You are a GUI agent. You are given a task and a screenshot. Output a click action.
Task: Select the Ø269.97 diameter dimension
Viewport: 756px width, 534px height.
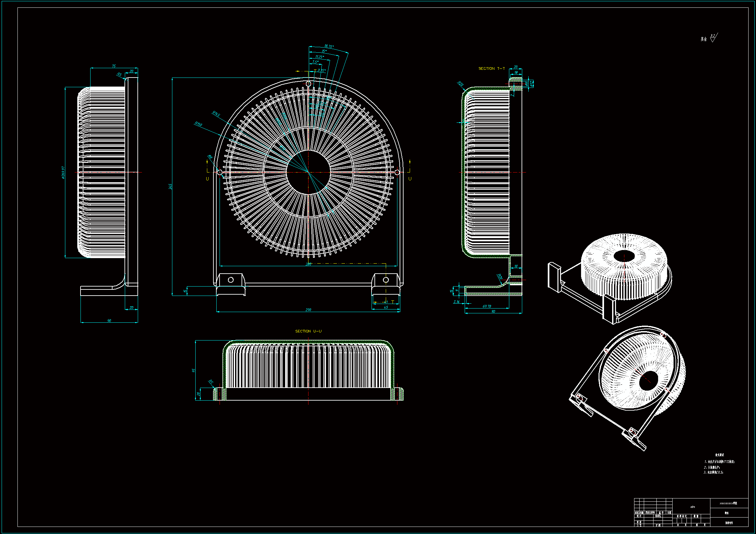(63, 173)
